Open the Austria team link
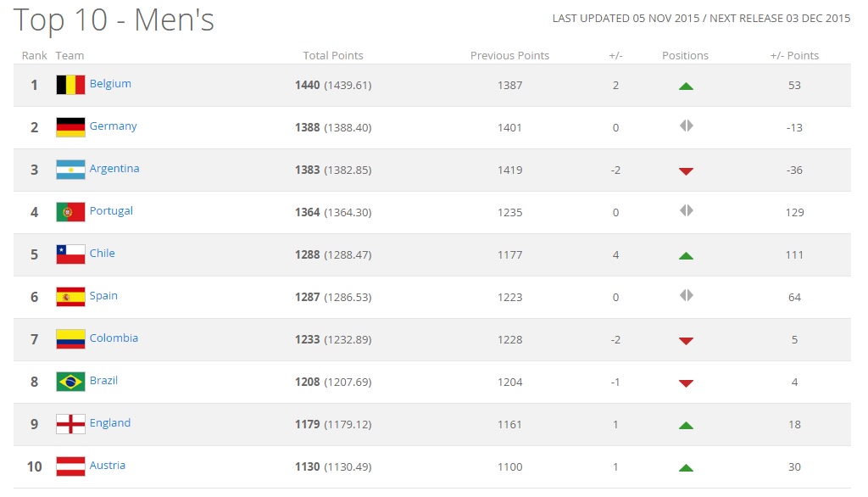The height and width of the screenshot is (497, 868). [108, 466]
